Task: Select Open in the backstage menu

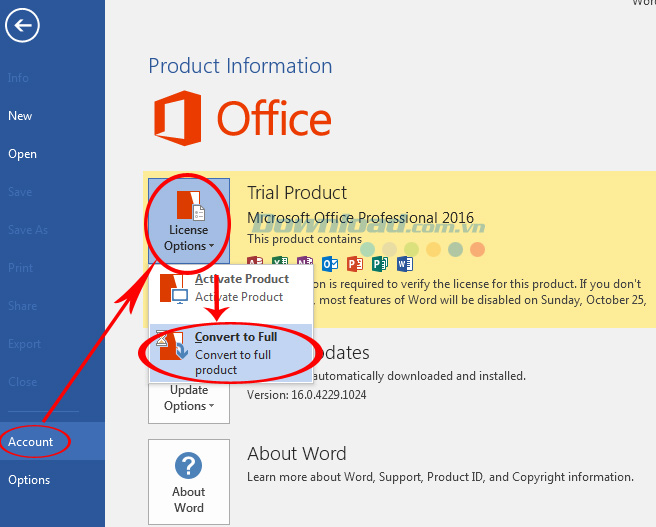Action: tap(22, 154)
